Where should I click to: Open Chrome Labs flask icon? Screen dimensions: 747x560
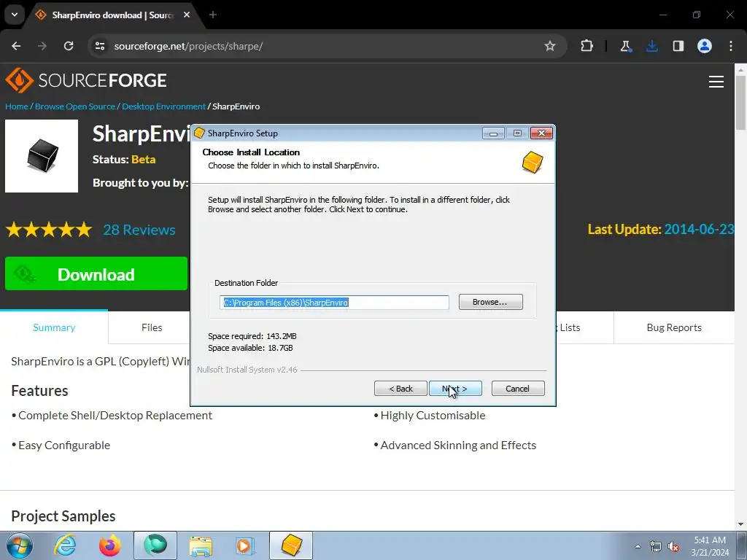click(625, 46)
